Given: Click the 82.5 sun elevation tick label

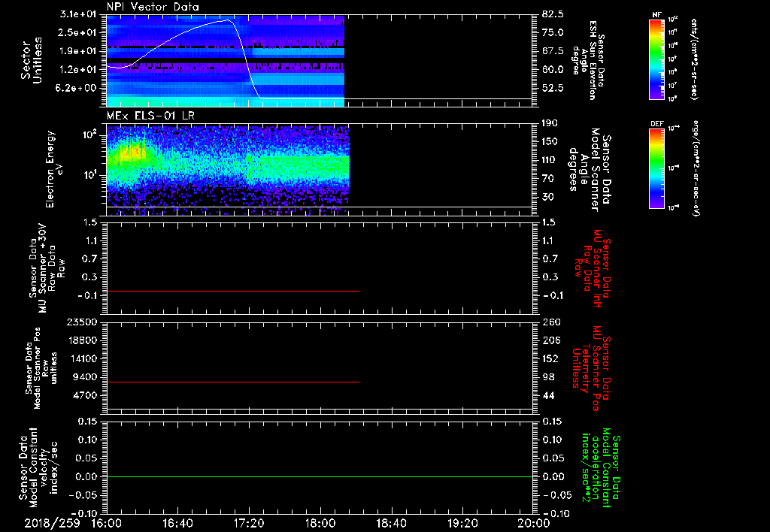Looking at the screenshot, I should [x=553, y=14].
